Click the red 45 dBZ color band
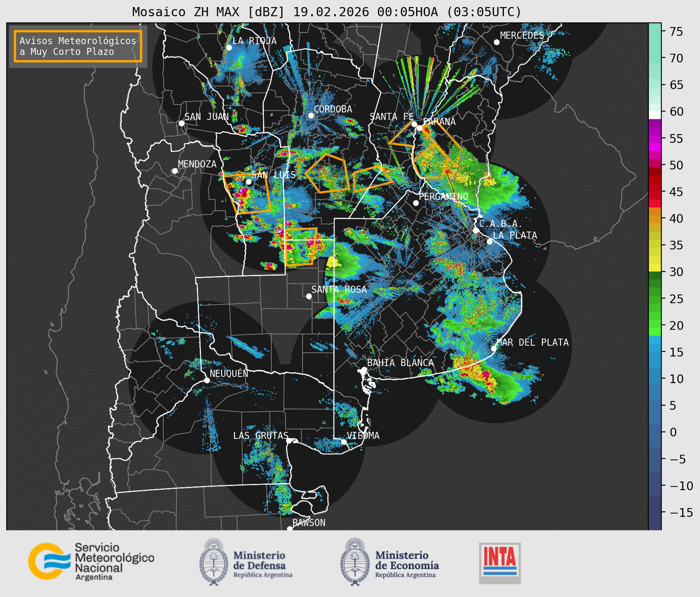The height and width of the screenshot is (597, 700). [655, 192]
